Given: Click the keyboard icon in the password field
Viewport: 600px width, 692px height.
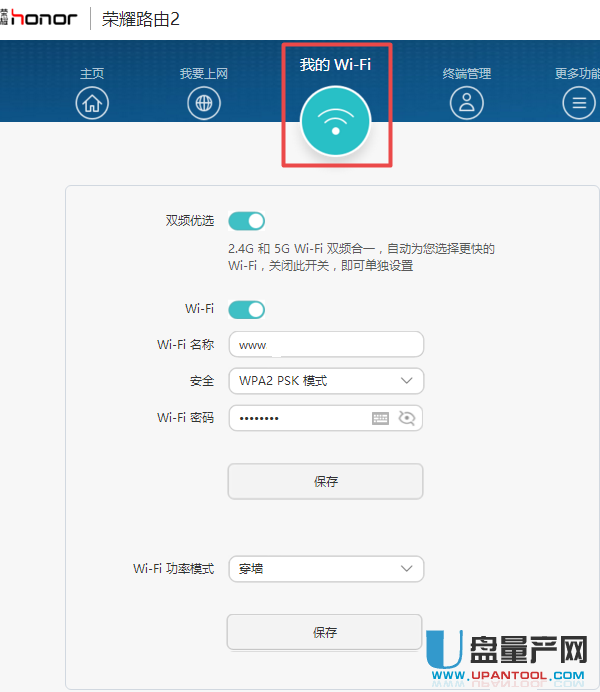Looking at the screenshot, I should pos(380,418).
